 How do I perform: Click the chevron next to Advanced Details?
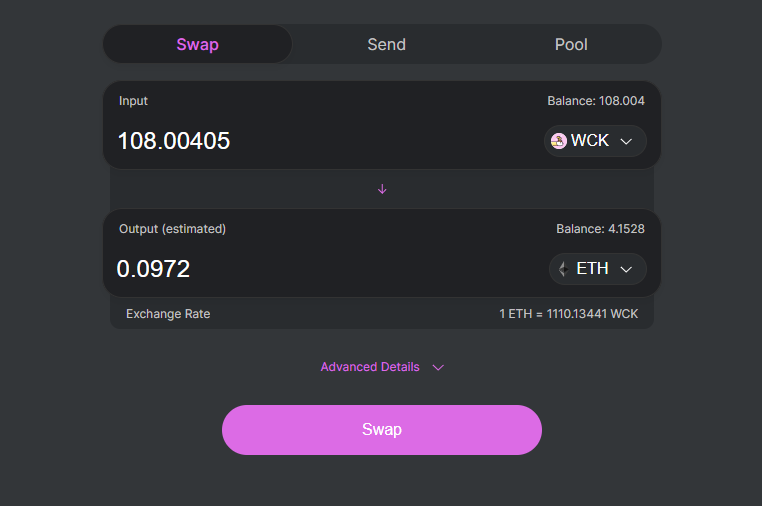pyautogui.click(x=438, y=367)
